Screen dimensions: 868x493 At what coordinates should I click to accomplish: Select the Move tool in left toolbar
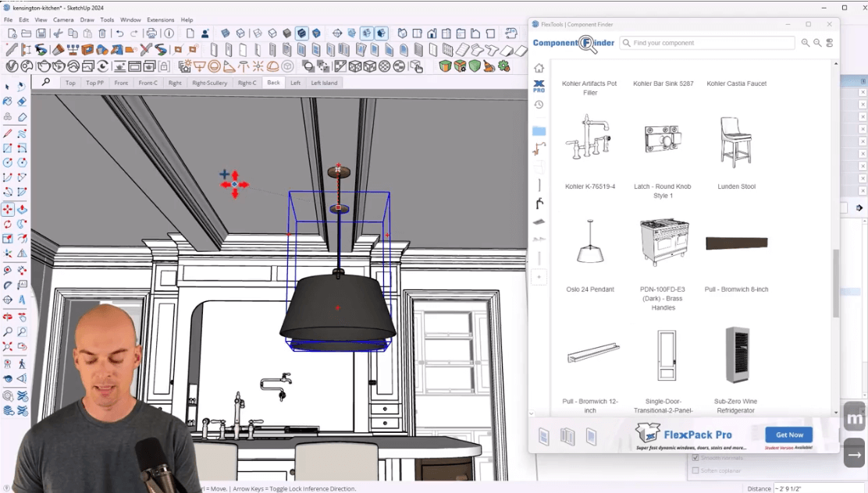click(x=8, y=209)
